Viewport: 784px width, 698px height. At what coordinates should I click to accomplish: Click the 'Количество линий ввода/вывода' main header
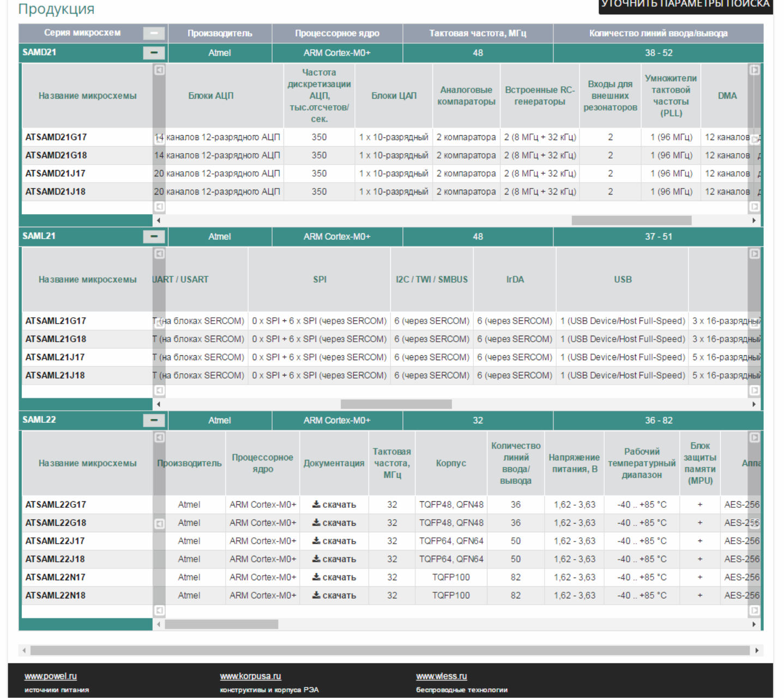tap(658, 33)
